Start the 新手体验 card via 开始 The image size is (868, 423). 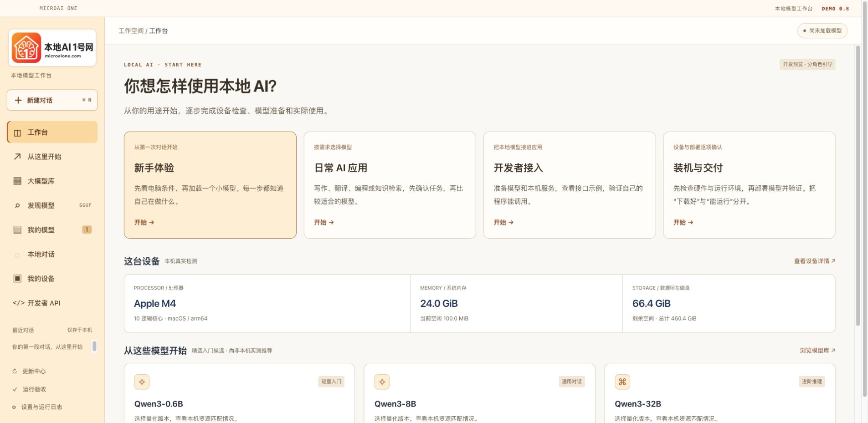(144, 222)
